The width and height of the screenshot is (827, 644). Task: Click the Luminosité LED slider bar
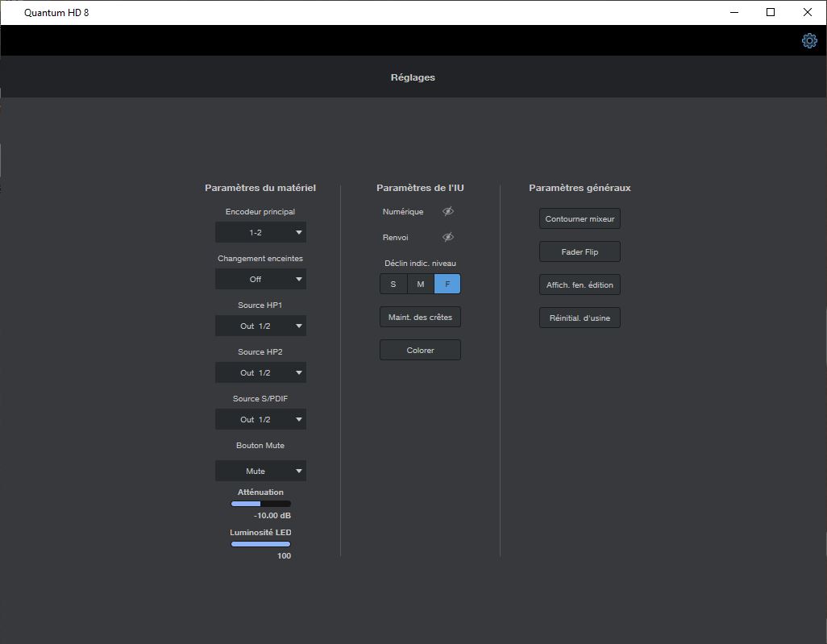pyautogui.click(x=260, y=544)
